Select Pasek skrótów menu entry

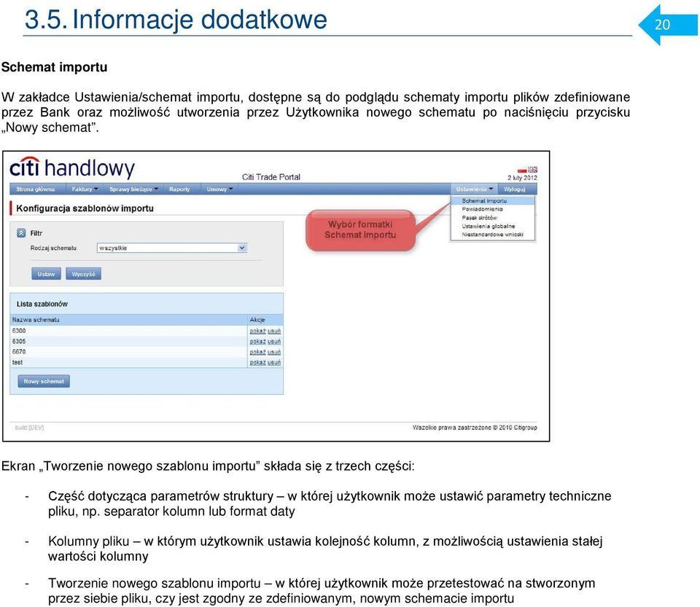click(480, 218)
